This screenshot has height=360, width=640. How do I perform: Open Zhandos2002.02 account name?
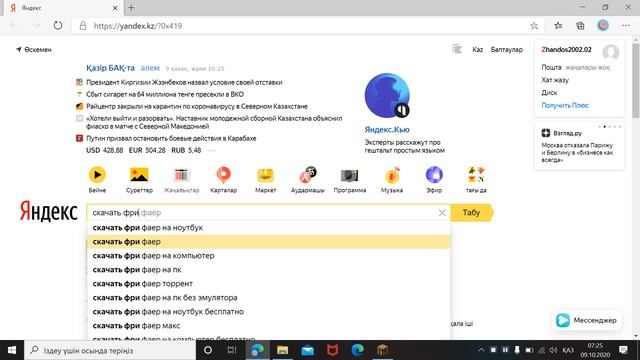566,50
